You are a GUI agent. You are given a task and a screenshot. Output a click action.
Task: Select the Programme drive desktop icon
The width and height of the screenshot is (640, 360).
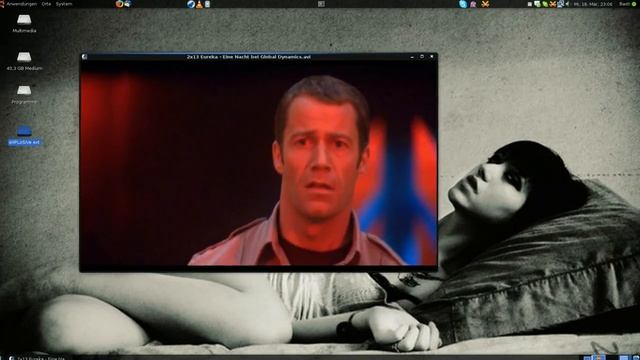click(24, 94)
